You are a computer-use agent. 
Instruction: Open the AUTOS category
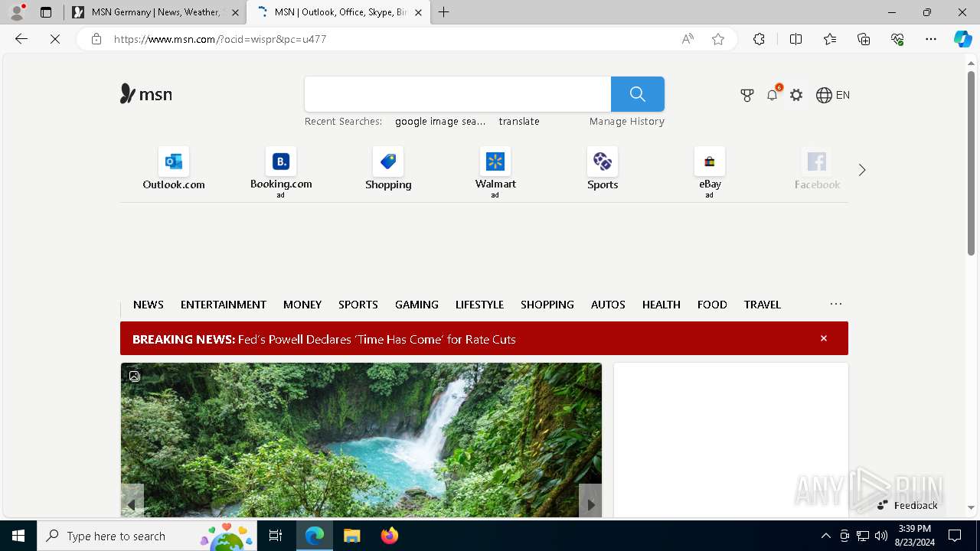608,305
